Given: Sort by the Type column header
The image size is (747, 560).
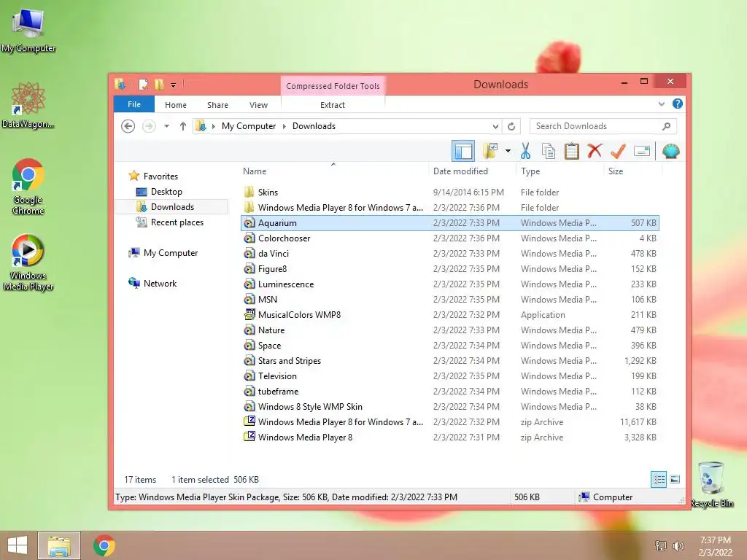Looking at the screenshot, I should (530, 171).
